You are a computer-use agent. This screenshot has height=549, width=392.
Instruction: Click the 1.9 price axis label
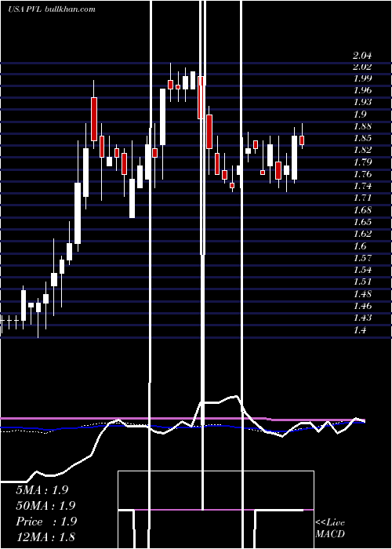click(360, 115)
